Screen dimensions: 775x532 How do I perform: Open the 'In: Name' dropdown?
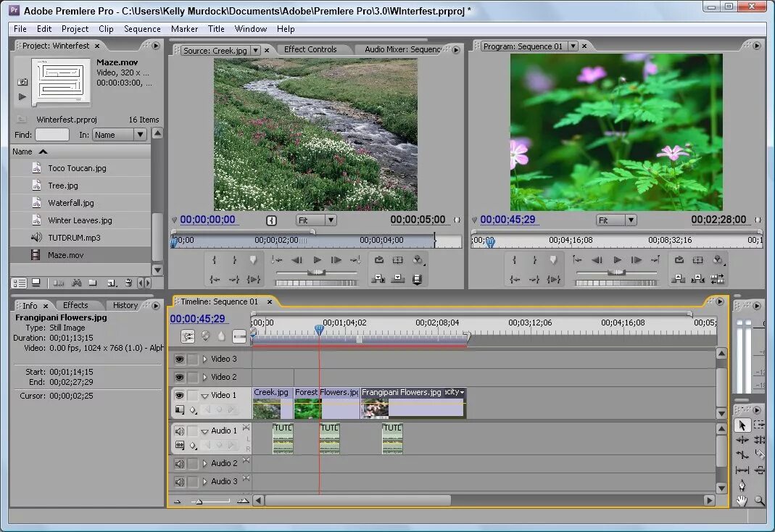coord(120,135)
